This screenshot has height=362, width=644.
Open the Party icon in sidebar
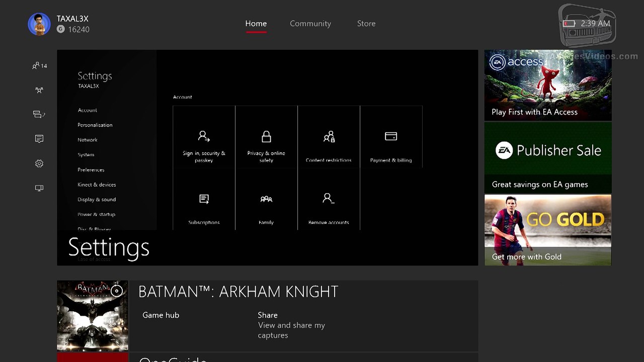(39, 90)
